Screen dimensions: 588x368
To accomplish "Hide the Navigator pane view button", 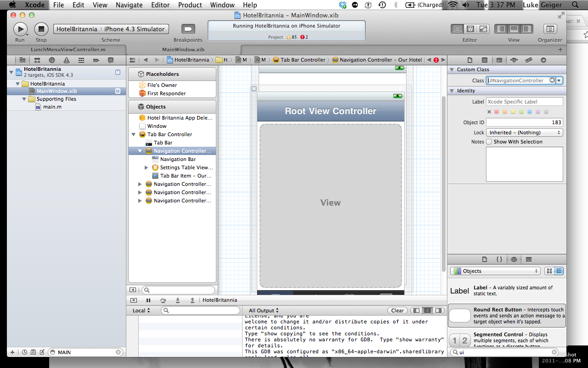I will [x=501, y=29].
